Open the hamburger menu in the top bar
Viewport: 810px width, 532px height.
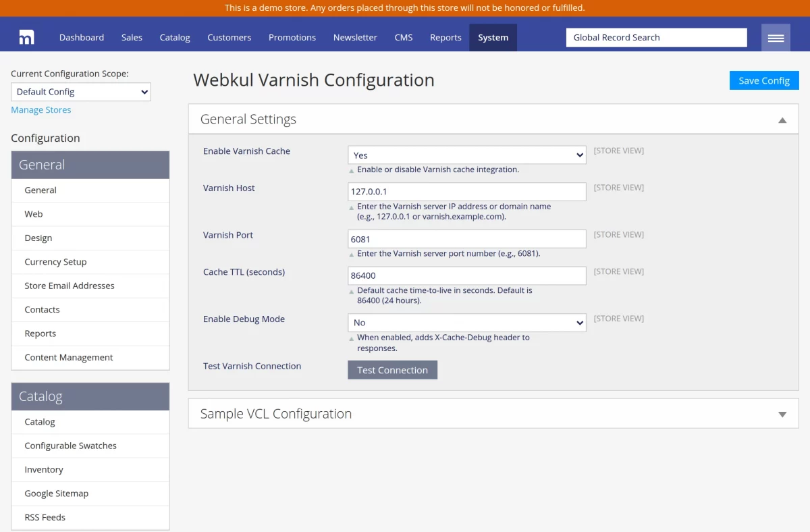[x=775, y=37]
